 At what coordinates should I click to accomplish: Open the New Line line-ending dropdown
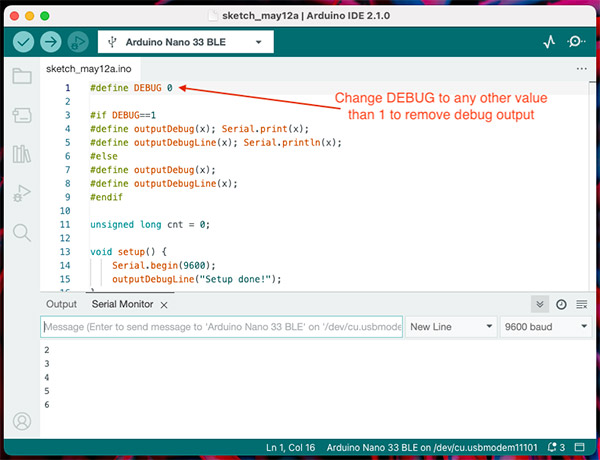450,327
